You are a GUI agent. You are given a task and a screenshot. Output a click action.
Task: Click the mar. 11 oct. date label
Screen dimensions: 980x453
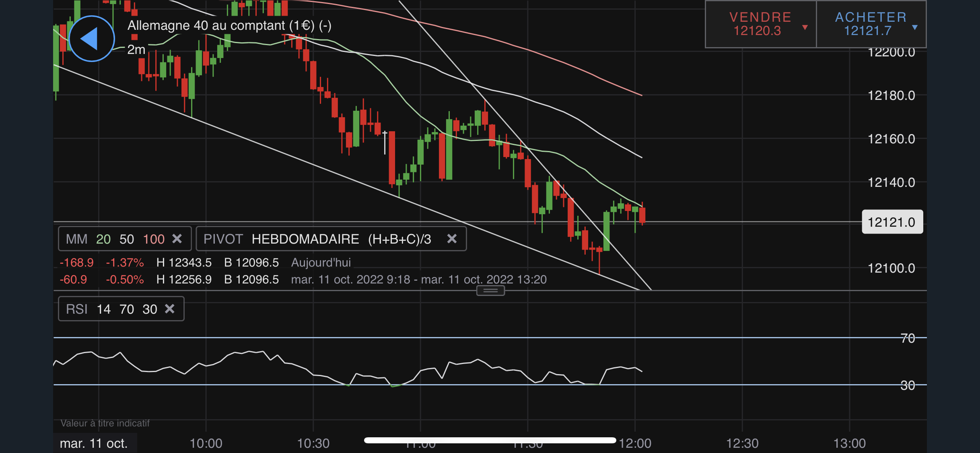[x=94, y=443]
